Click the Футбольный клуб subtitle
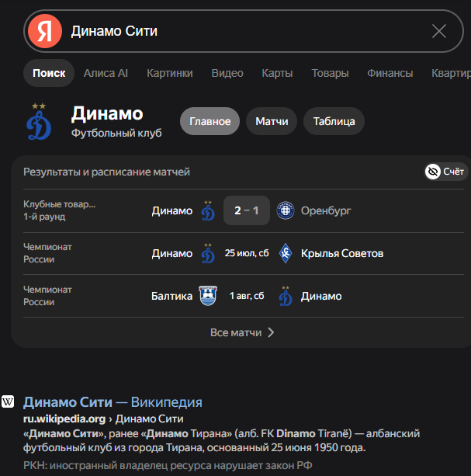 (116, 133)
